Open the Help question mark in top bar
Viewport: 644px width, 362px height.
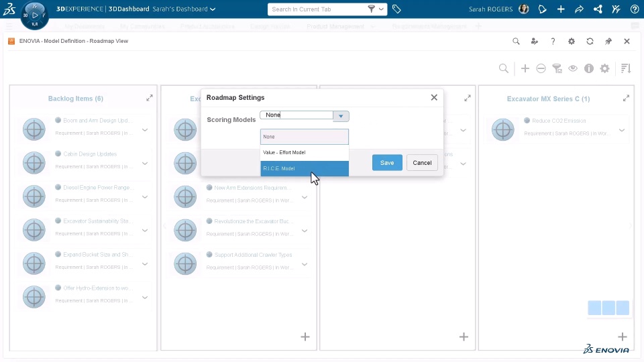(x=635, y=9)
